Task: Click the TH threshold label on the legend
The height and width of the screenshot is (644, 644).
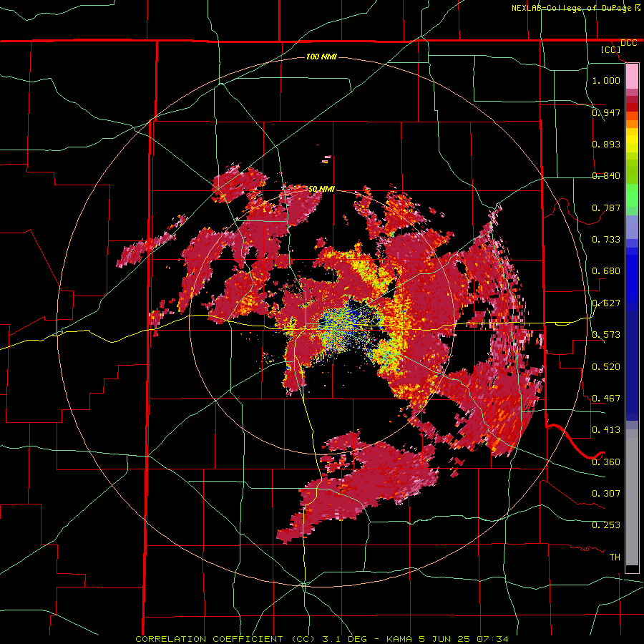Action: (x=615, y=557)
